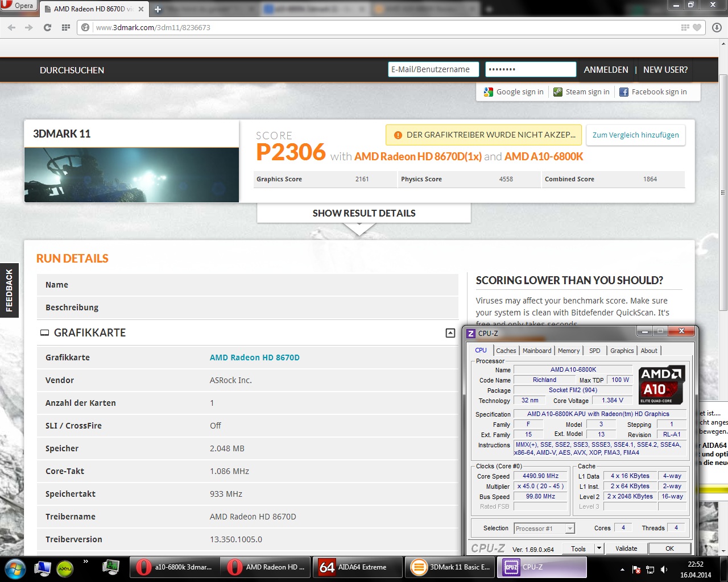This screenshot has width=728, height=582.
Task: Open AMD A10-6800K score link
Action: point(544,156)
